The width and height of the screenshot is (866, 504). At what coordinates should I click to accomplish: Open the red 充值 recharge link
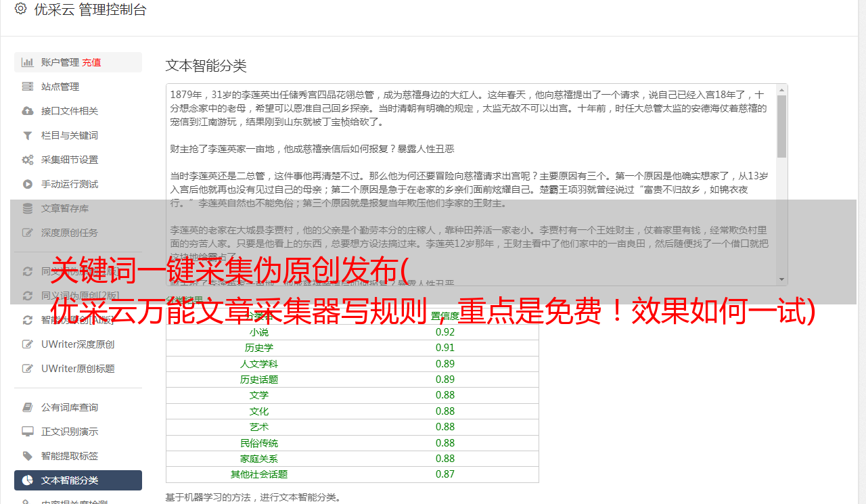[91, 62]
